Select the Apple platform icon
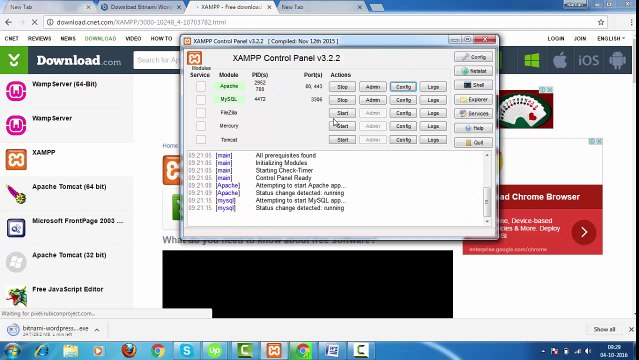This screenshot has height=360, width=639. click(560, 60)
